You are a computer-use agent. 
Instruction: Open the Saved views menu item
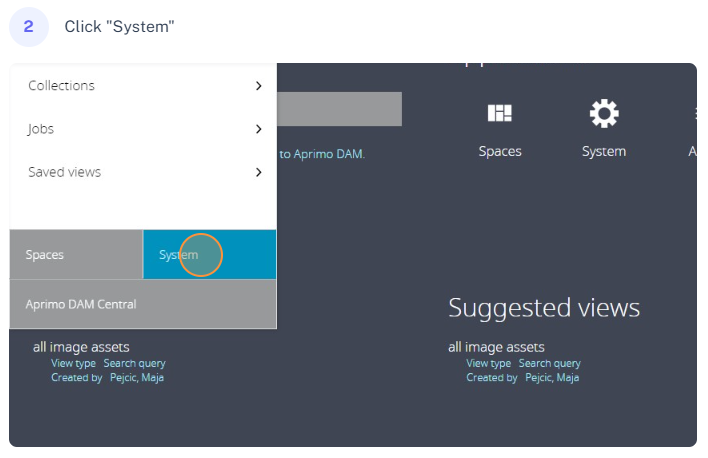pos(65,172)
